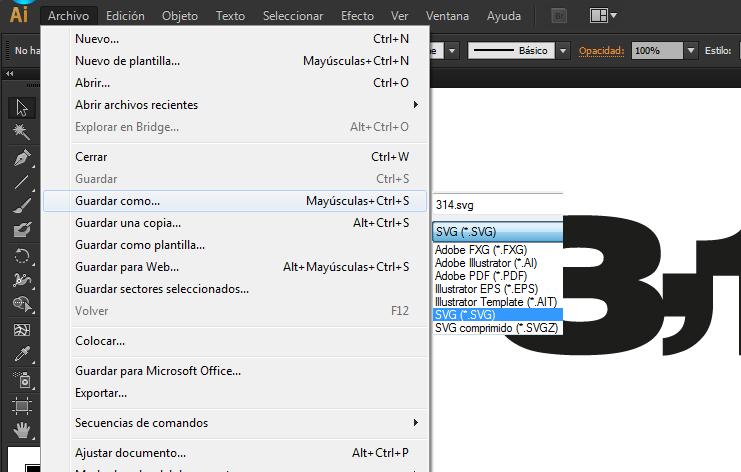Screen dimensions: 741x472
Task: Select the Selection arrow tool
Action: pyautogui.click(x=21, y=108)
